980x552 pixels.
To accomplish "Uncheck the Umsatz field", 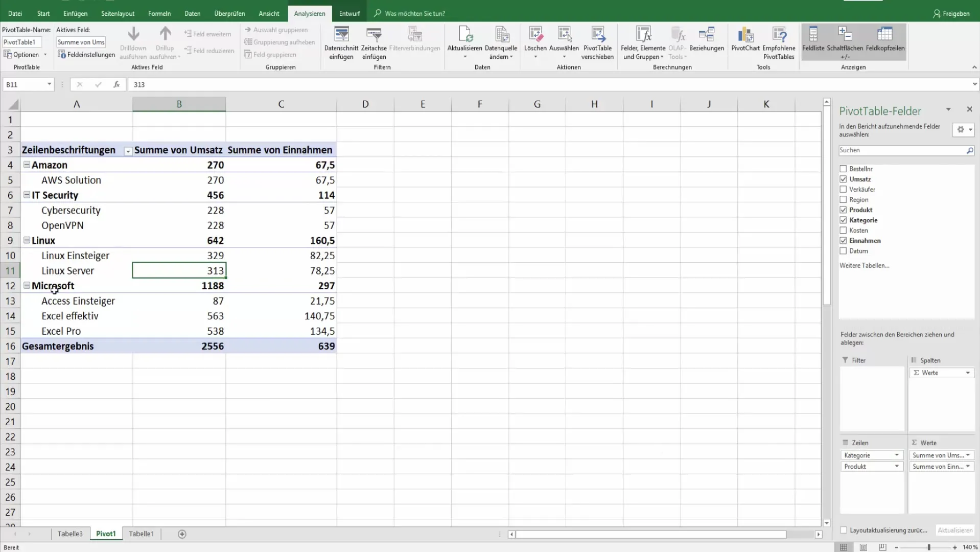I will [843, 179].
